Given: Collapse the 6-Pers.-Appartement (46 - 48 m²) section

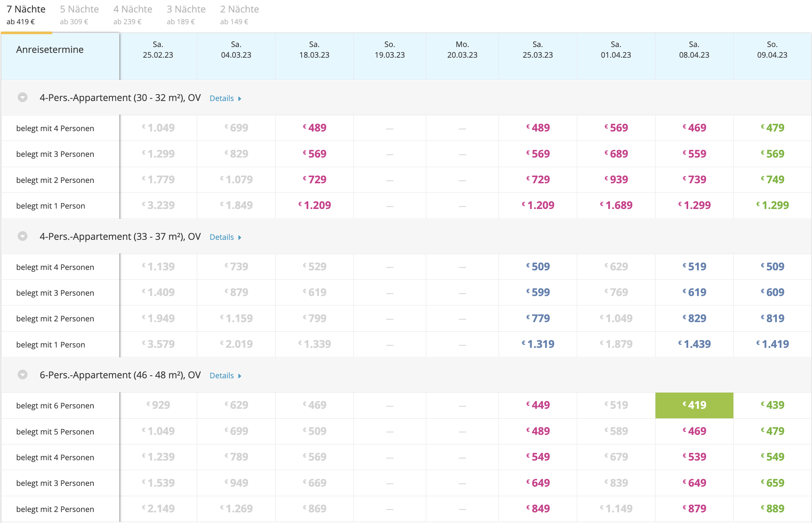Looking at the screenshot, I should pyautogui.click(x=23, y=375).
